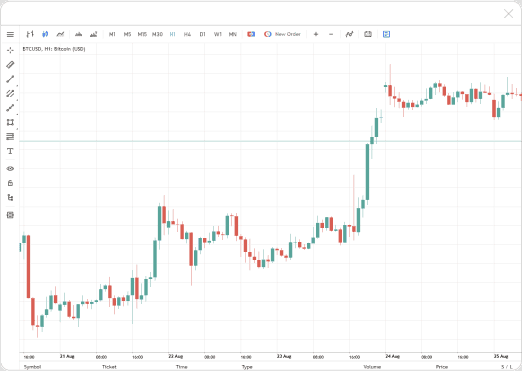
Task: Click the Symbol column header
Action: point(32,367)
